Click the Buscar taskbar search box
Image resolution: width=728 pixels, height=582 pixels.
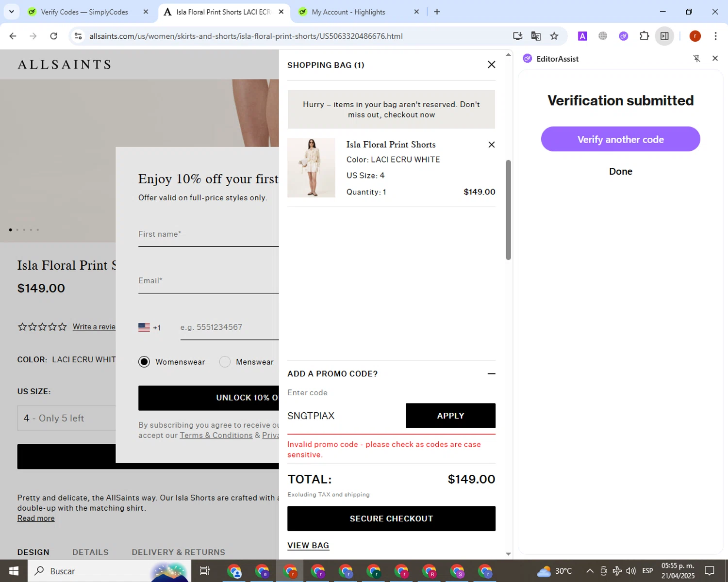tap(109, 571)
